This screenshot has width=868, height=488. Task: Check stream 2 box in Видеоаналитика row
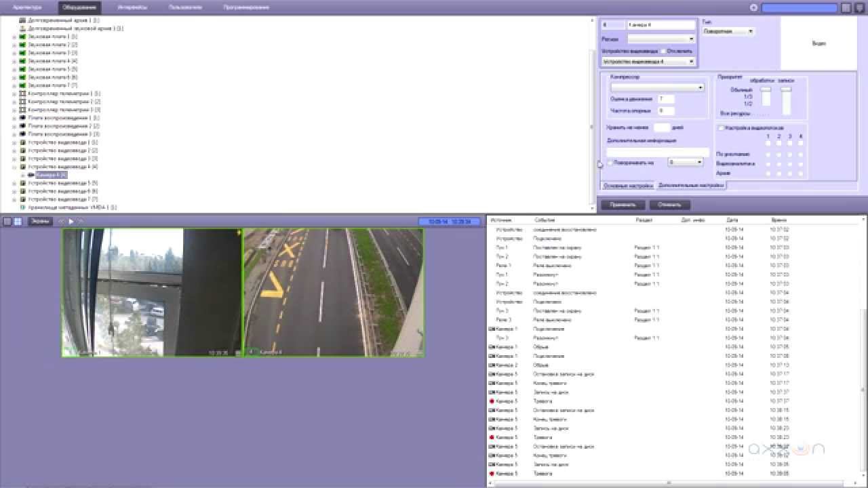click(x=778, y=163)
